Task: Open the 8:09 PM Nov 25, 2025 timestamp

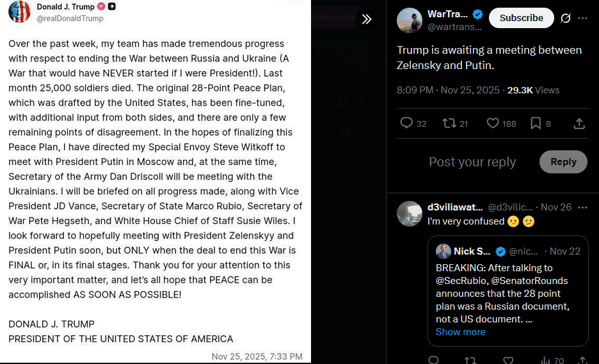Action: point(448,90)
